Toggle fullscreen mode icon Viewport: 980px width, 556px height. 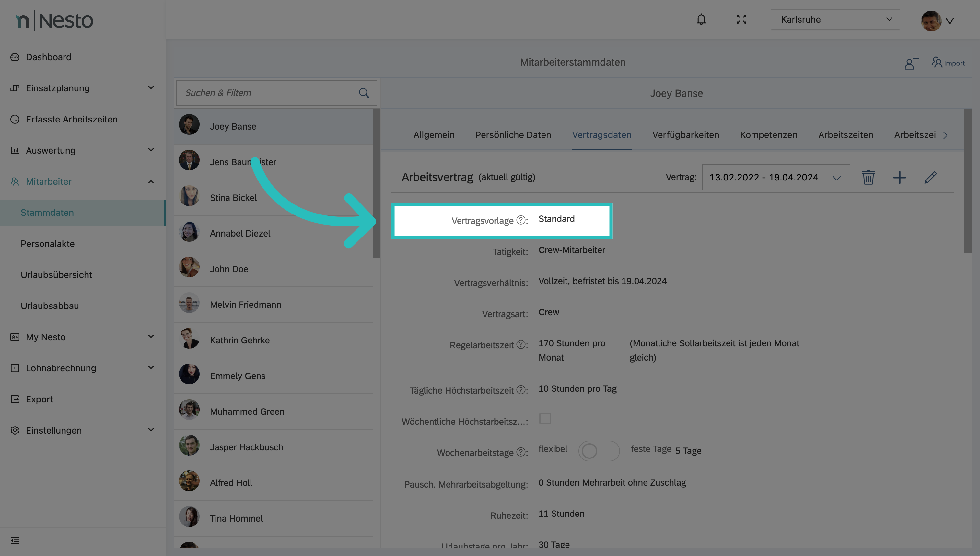[741, 19]
